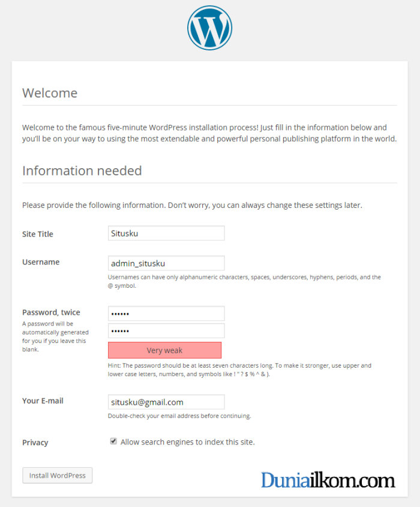Click the Information needed heading
Image resolution: width=420 pixels, height=507 pixels.
[82, 171]
